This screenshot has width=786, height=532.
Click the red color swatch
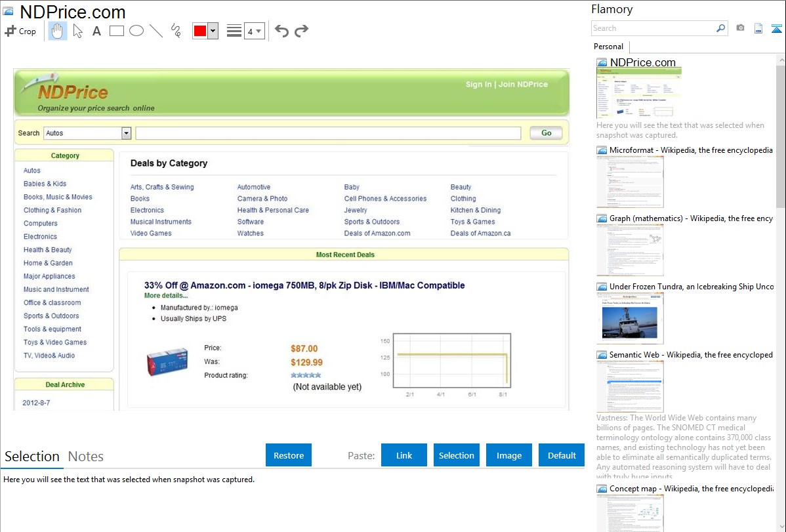coord(200,31)
